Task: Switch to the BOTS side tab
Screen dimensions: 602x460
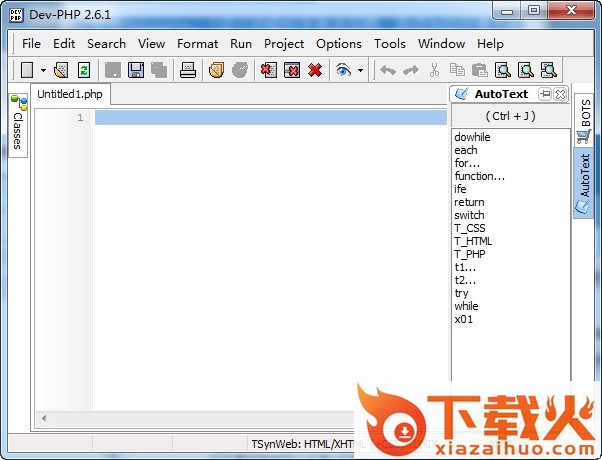Action: click(584, 120)
